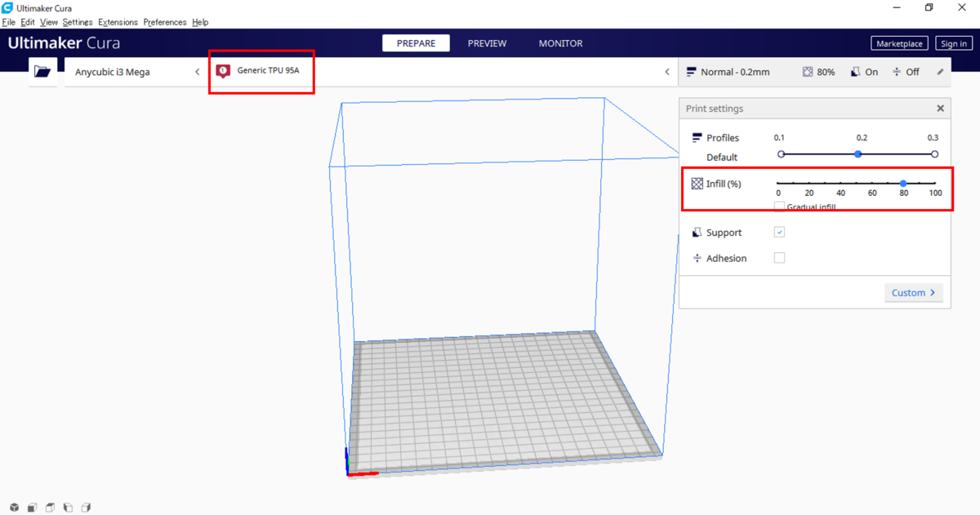Close the Print settings panel
Screen dimensions: 980x515
coord(940,109)
